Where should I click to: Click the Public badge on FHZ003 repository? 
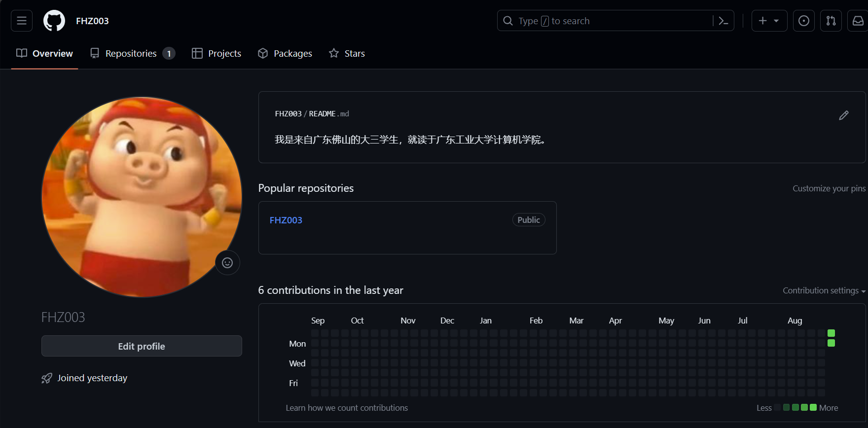coord(529,220)
